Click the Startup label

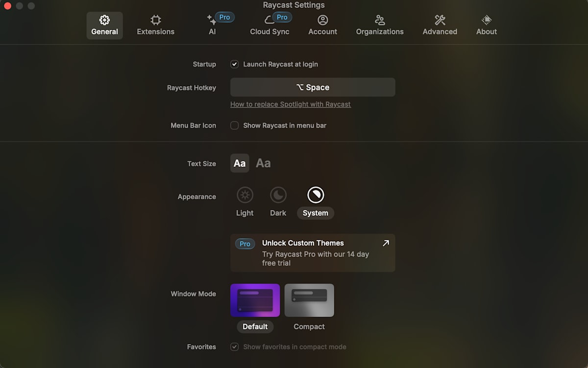point(204,65)
